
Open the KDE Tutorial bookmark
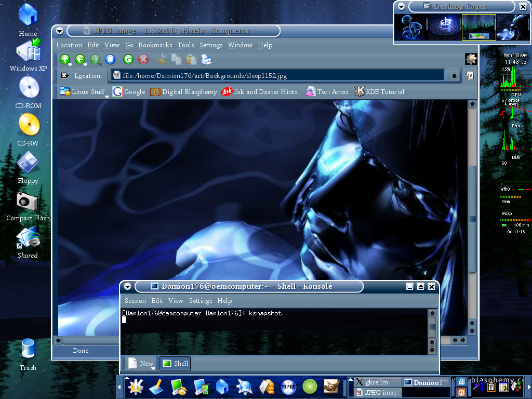[x=379, y=91]
